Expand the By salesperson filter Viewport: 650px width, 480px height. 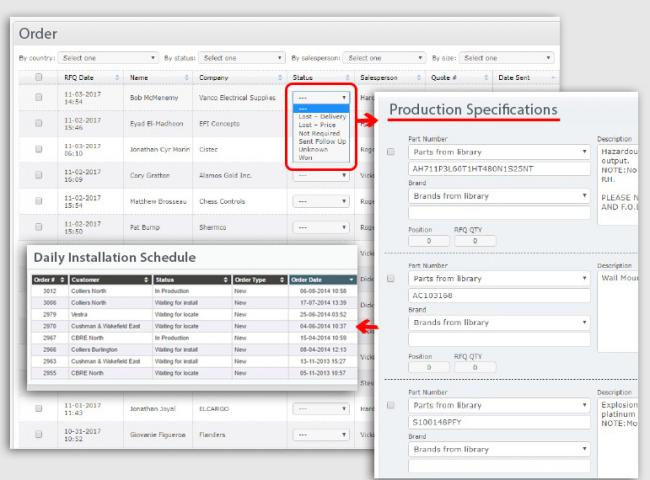click(384, 58)
